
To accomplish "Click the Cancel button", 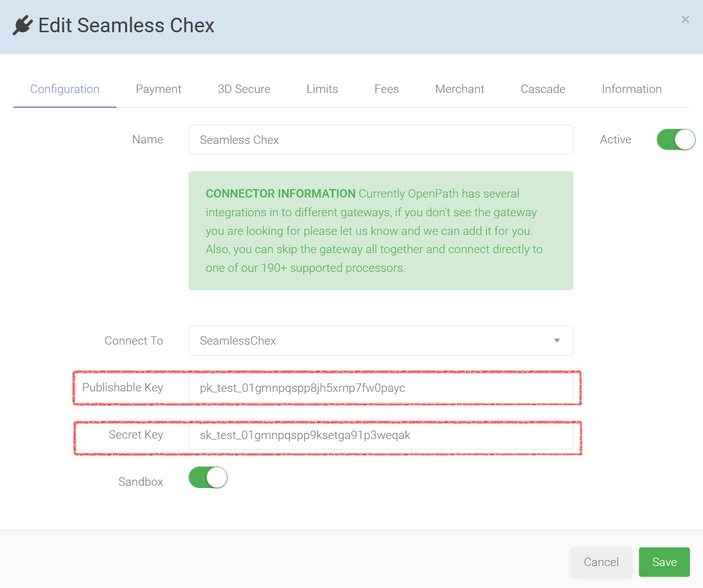I will click(601, 562).
